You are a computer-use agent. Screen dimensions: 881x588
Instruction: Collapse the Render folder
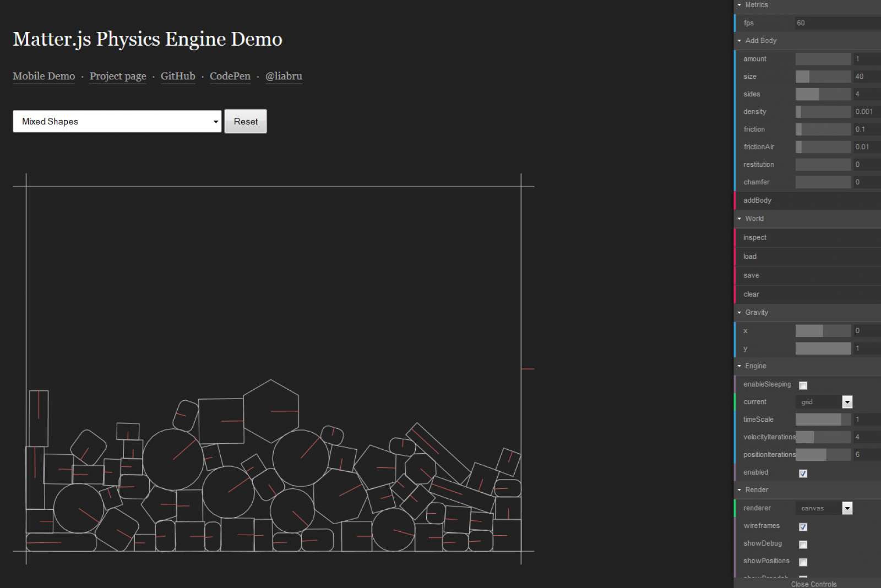tap(807, 490)
